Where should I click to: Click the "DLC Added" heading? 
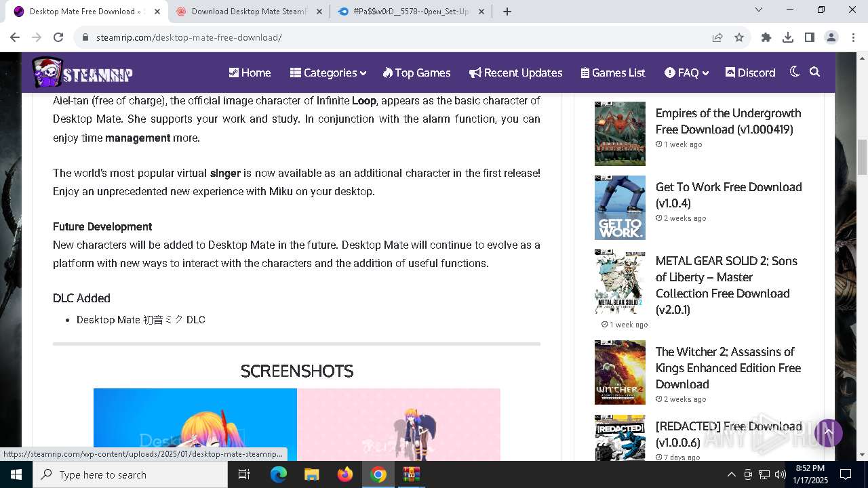click(81, 298)
